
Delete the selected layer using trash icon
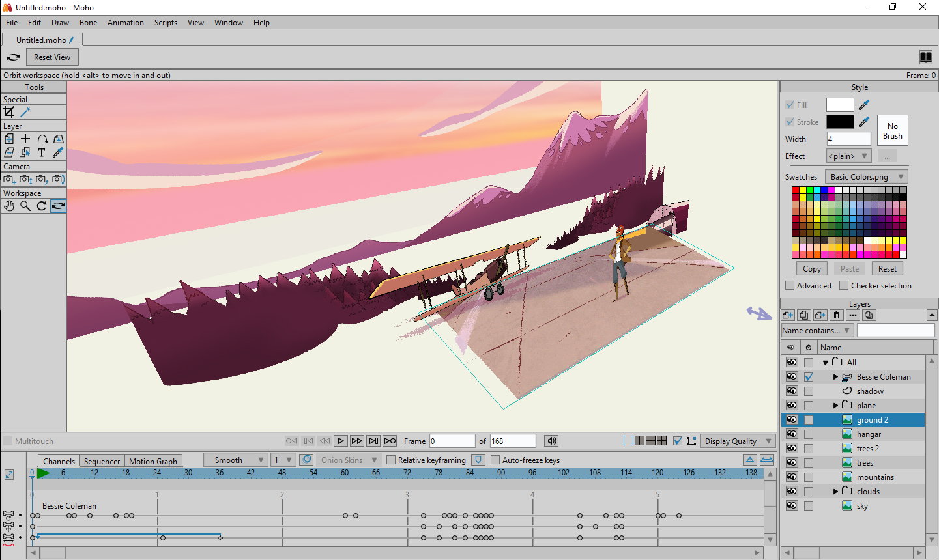[x=836, y=315]
